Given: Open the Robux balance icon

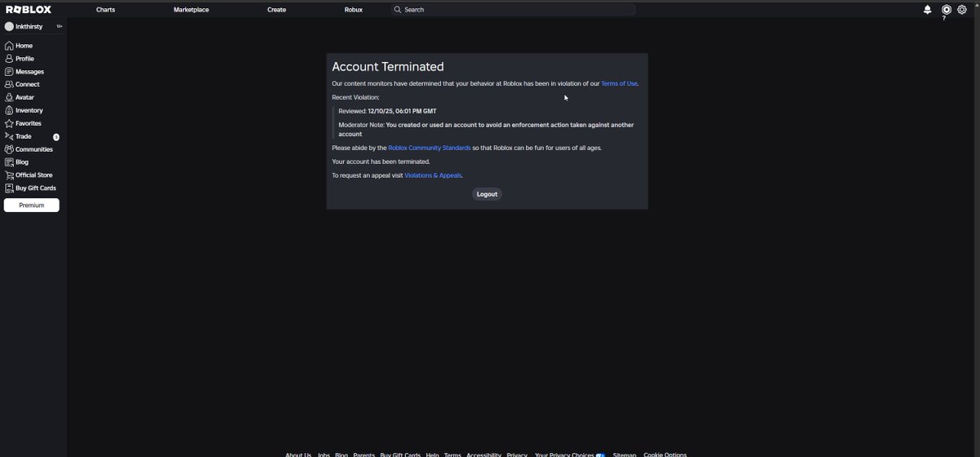Looking at the screenshot, I should tap(947, 10).
